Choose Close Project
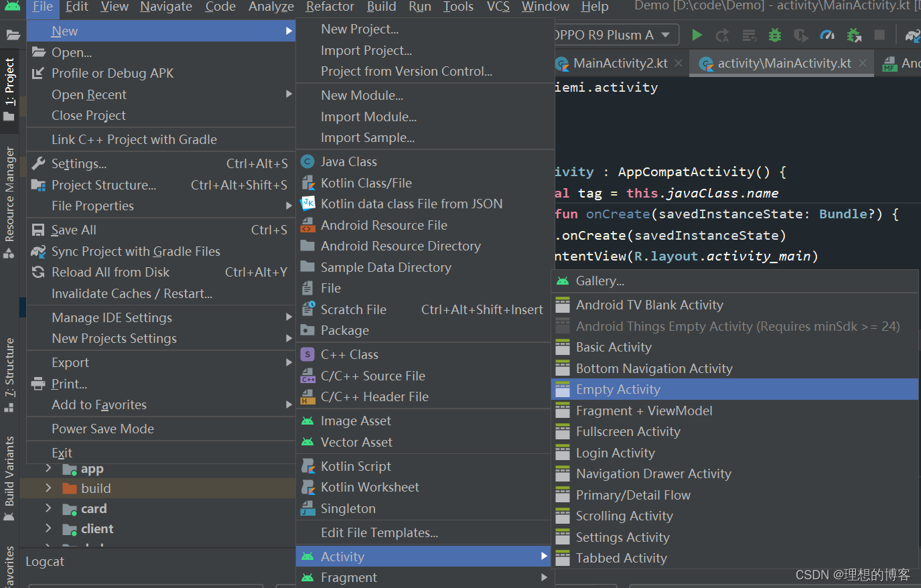The image size is (921, 588). click(x=161, y=115)
